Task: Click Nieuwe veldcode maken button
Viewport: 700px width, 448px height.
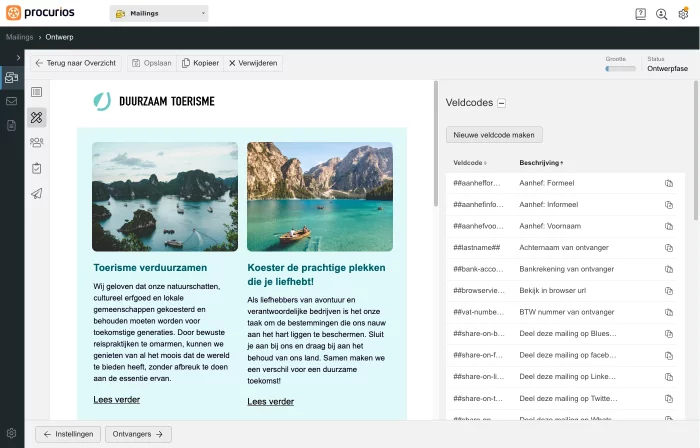Action: [494, 134]
